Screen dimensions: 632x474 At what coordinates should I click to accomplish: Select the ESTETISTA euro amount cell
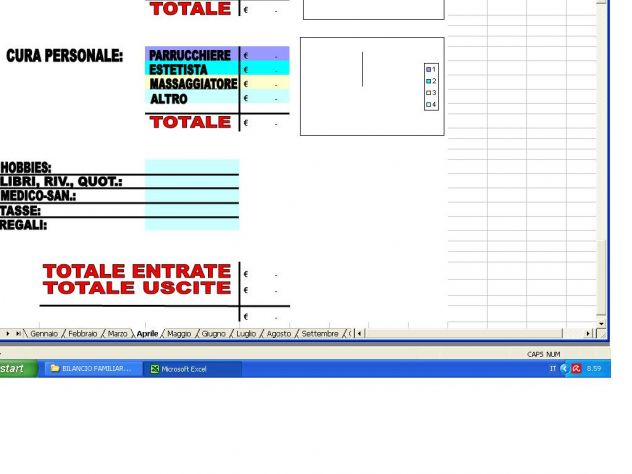(x=265, y=69)
